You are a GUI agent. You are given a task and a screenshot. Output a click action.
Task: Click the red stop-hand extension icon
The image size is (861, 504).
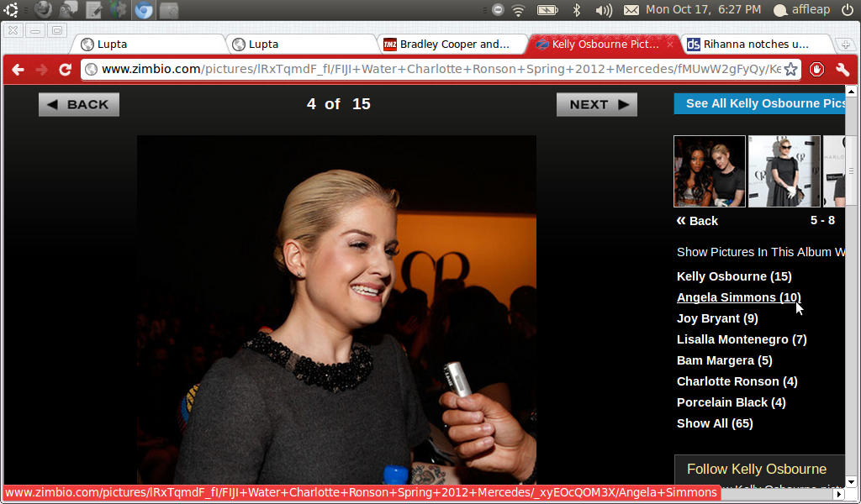point(816,69)
